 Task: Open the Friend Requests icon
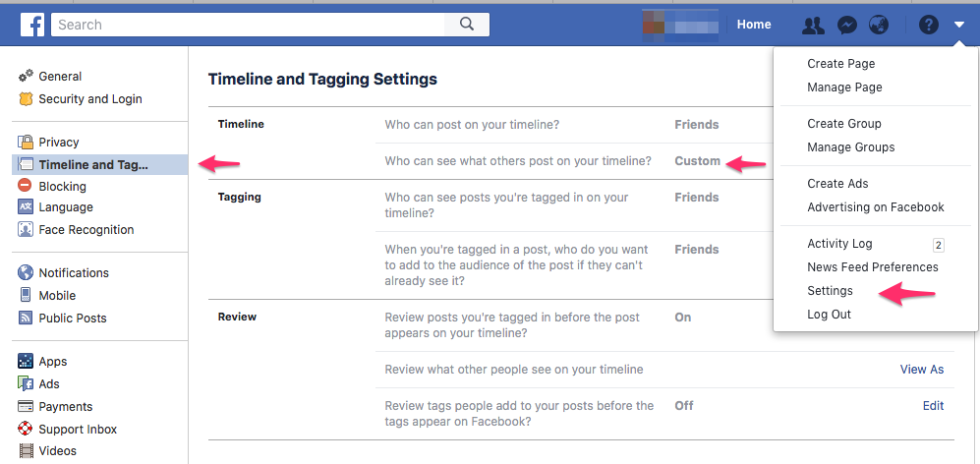click(813, 26)
